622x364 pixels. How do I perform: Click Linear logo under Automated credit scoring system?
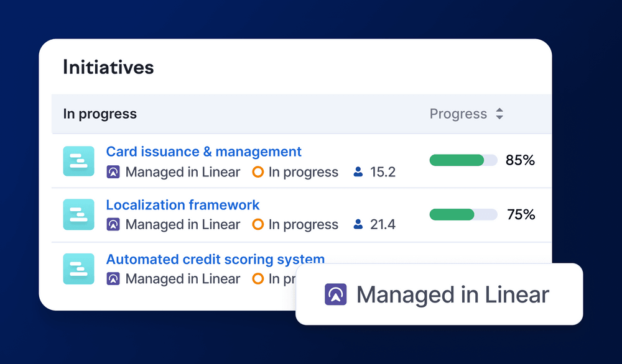(x=113, y=279)
